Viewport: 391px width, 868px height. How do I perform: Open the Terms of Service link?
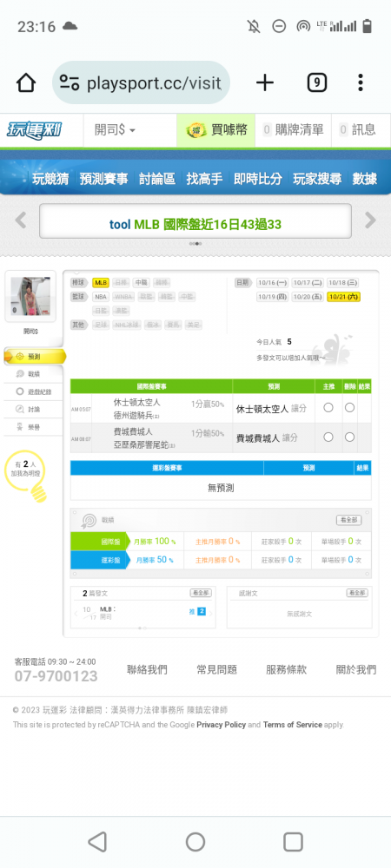click(x=293, y=725)
